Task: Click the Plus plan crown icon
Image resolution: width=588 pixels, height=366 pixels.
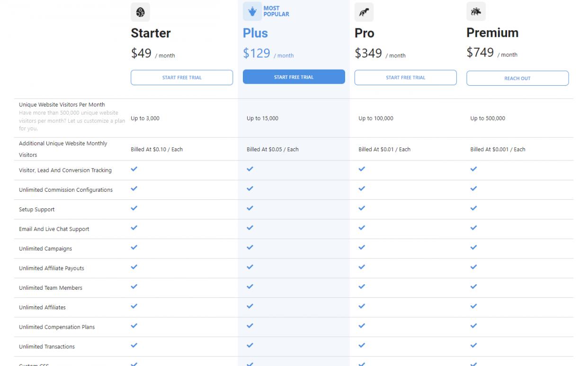Action: (252, 12)
